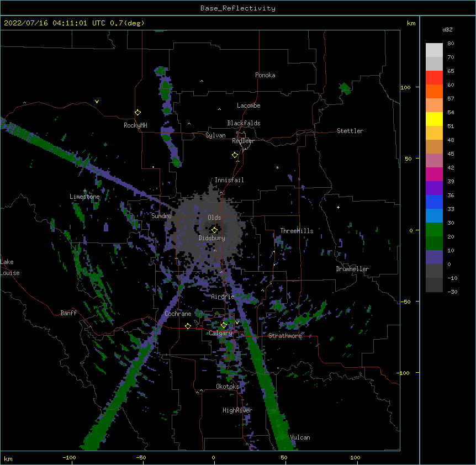This screenshot has height=465, width=476.
Task: Click the magenta 42 dBZ legend swatch
Action: point(434,174)
